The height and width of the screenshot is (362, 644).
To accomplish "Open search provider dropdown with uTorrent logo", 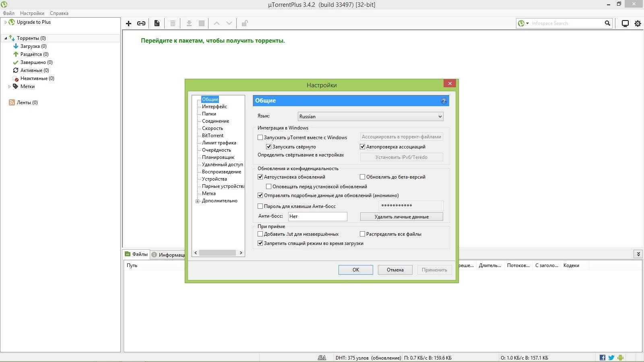I will 523,23.
